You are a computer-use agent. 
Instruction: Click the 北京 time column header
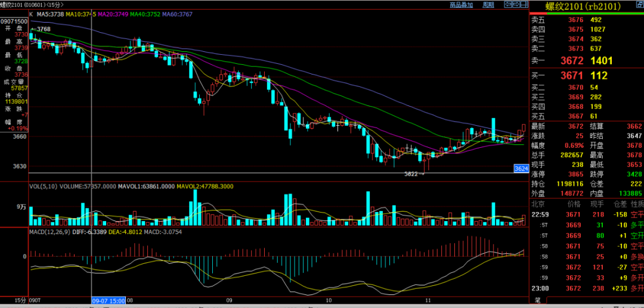point(538,203)
